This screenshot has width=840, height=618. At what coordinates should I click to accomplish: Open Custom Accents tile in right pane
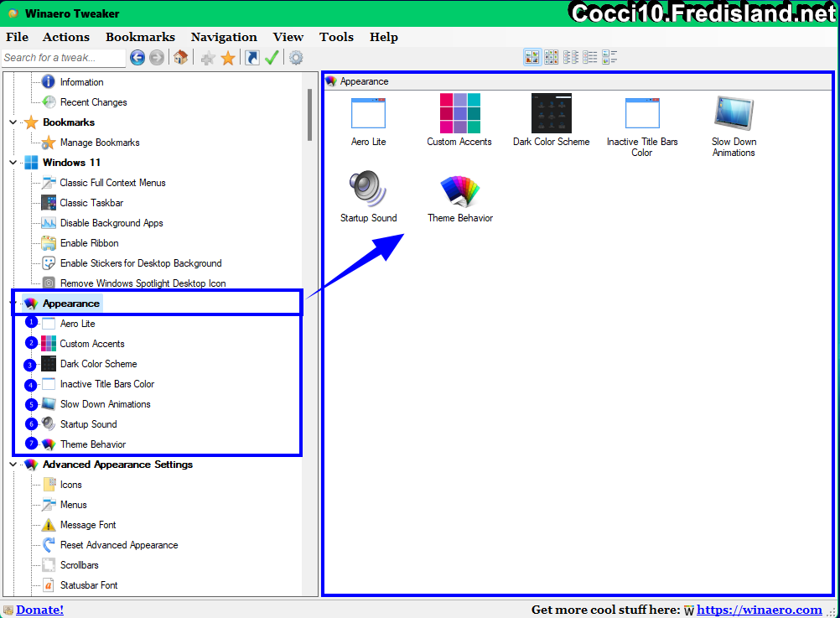[459, 121]
